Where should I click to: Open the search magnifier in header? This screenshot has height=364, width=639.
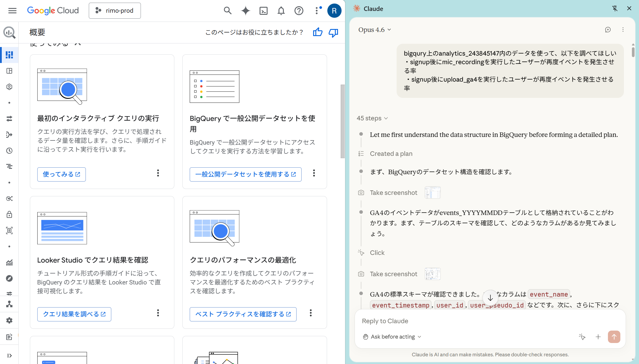pyautogui.click(x=227, y=11)
